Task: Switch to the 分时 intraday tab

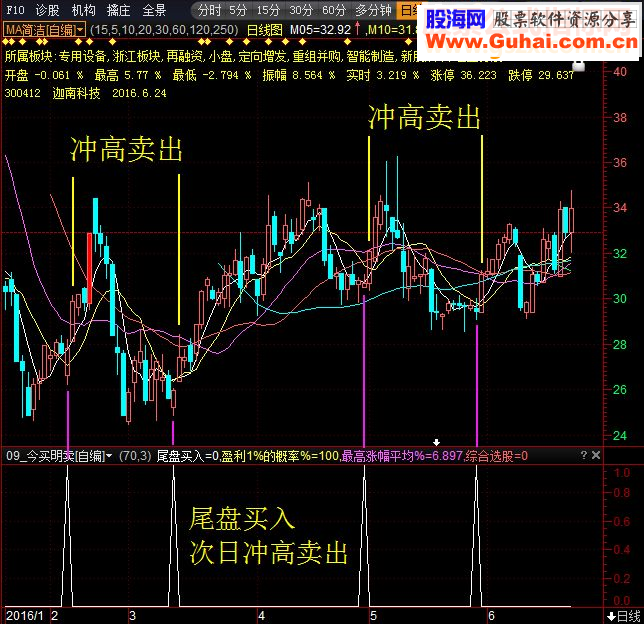Action: tap(209, 10)
